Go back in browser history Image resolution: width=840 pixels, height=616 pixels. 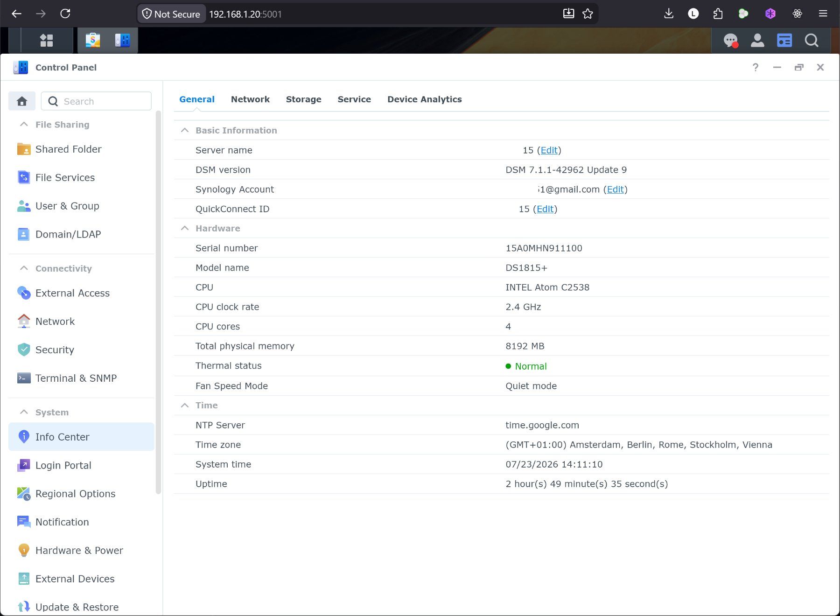click(x=17, y=14)
